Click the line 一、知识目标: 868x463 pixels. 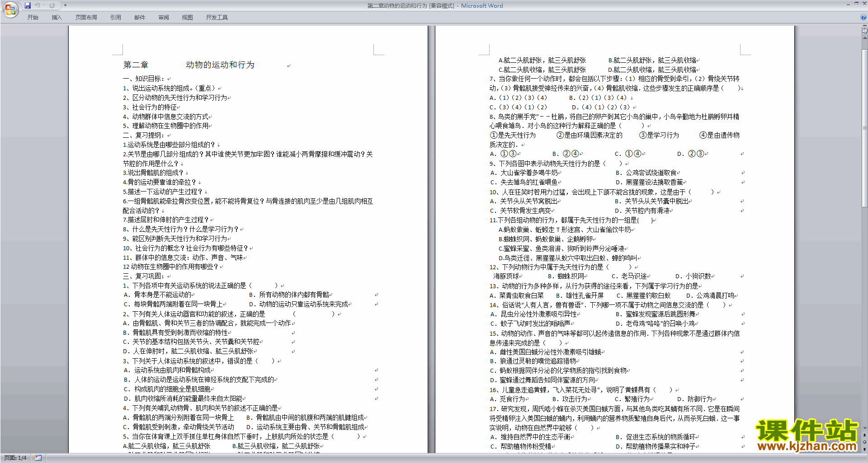[144, 79]
